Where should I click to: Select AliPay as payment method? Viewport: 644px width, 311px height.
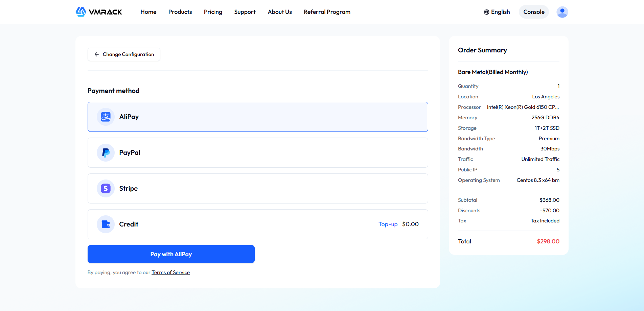pyautogui.click(x=258, y=117)
